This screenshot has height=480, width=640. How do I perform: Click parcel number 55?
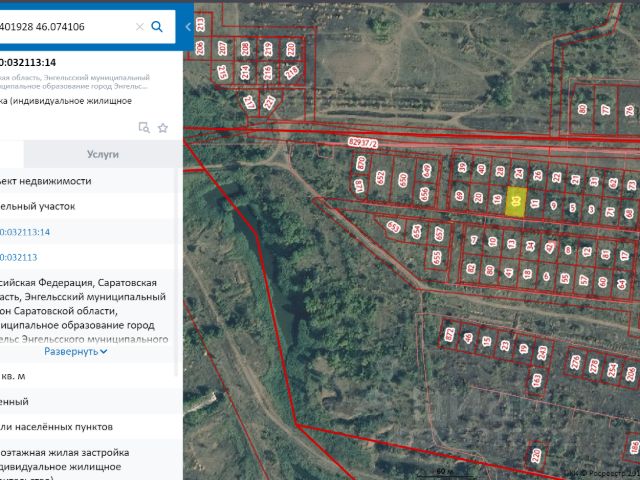click(565, 278)
